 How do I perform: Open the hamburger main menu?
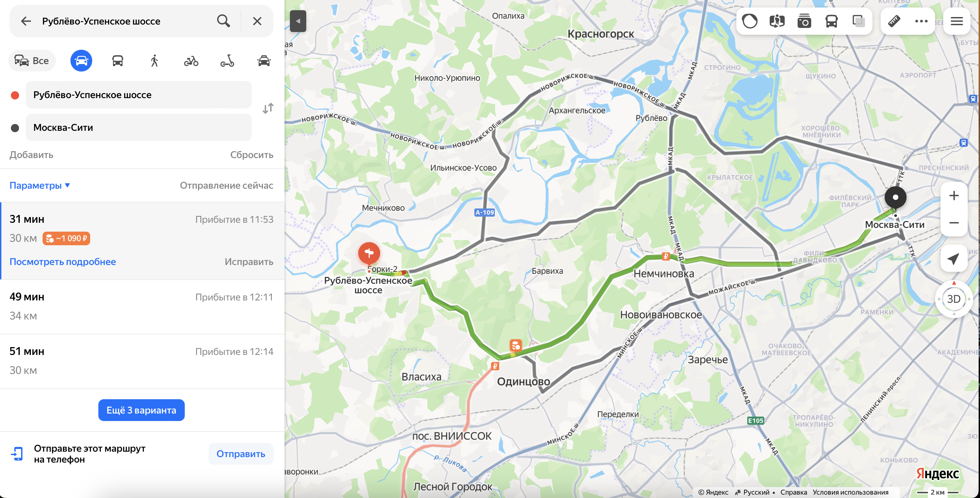tap(957, 21)
